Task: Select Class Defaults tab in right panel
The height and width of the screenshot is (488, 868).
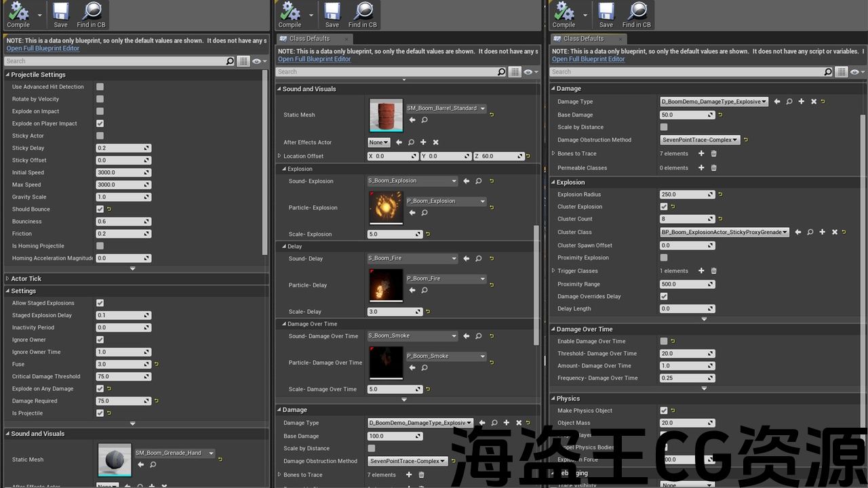Action: coord(583,39)
